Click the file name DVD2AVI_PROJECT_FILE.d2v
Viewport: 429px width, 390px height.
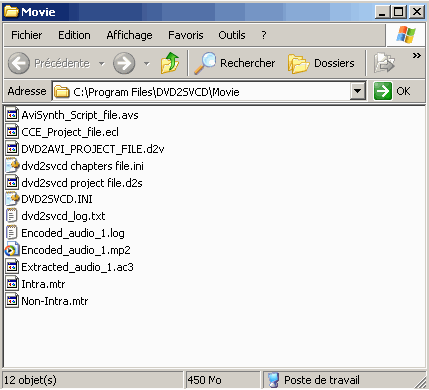click(x=93, y=149)
